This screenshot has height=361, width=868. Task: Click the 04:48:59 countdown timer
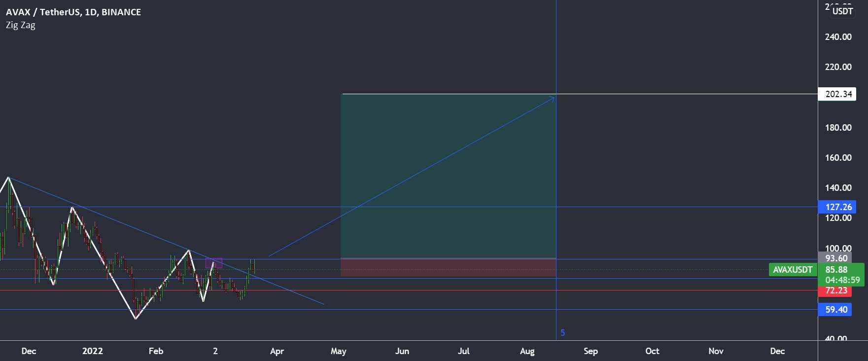(x=842, y=280)
